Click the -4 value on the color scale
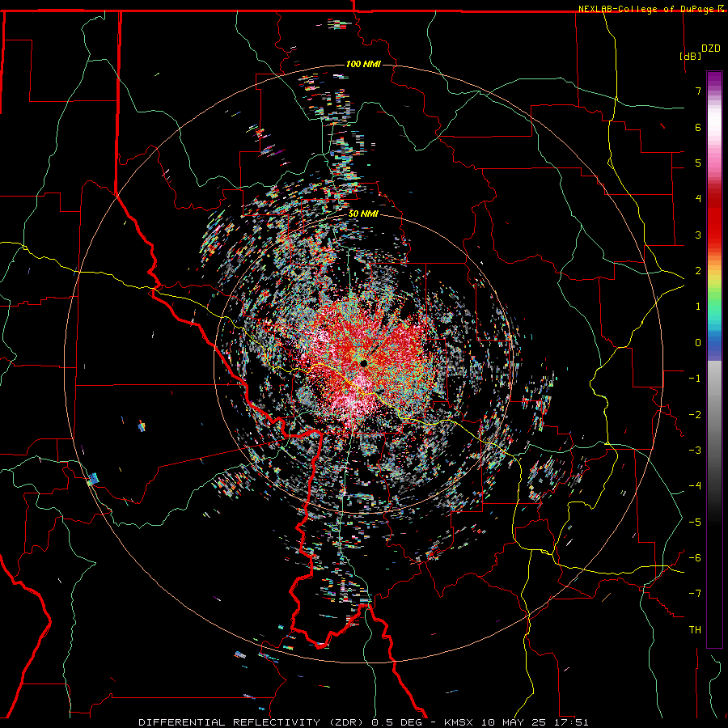This screenshot has height=728, width=728. [x=695, y=486]
